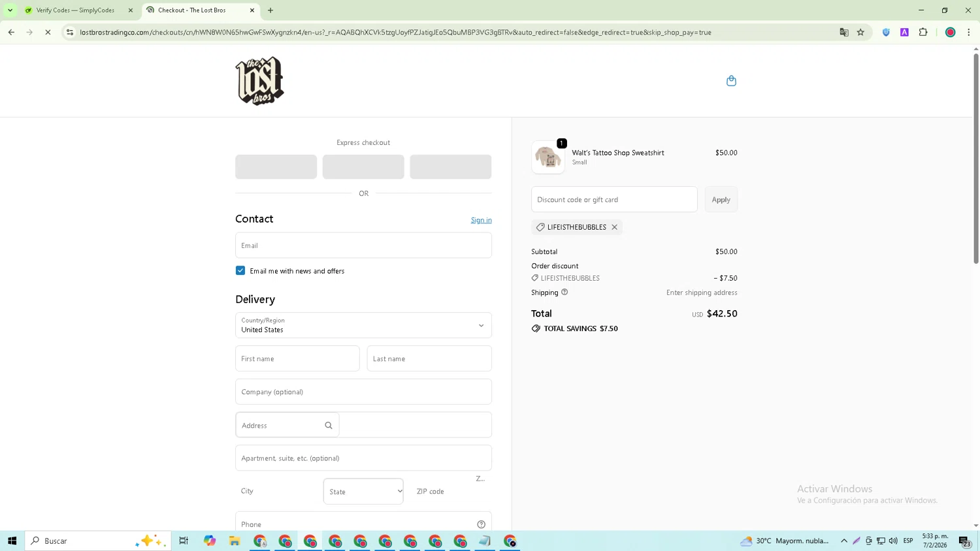Click The Lost Bros logo
Screen dimensions: 980x551
259,81
